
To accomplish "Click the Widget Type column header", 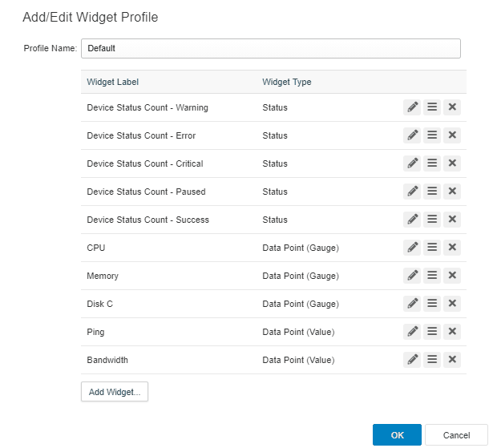I will click(x=287, y=82).
